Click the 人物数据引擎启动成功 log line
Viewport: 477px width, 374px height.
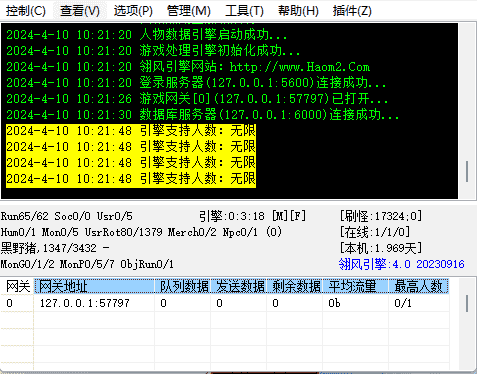click(147, 35)
